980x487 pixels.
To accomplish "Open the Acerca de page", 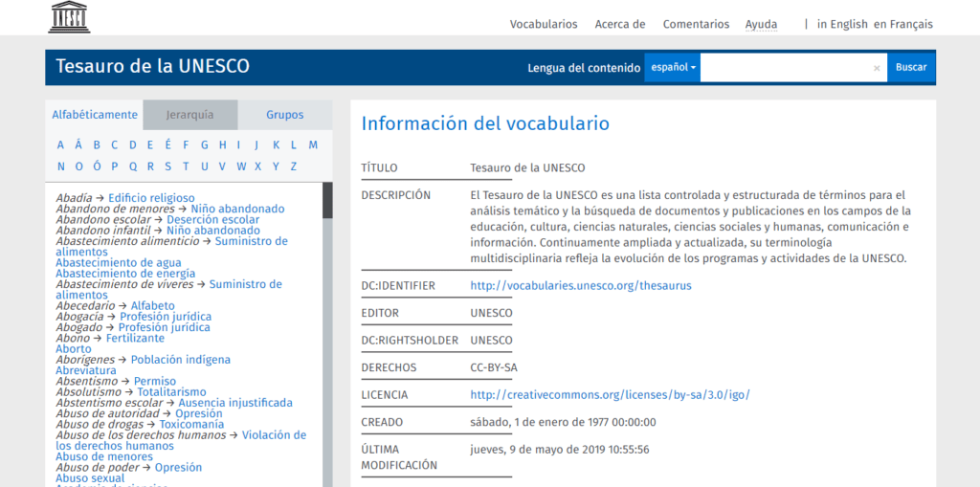I will pos(620,24).
